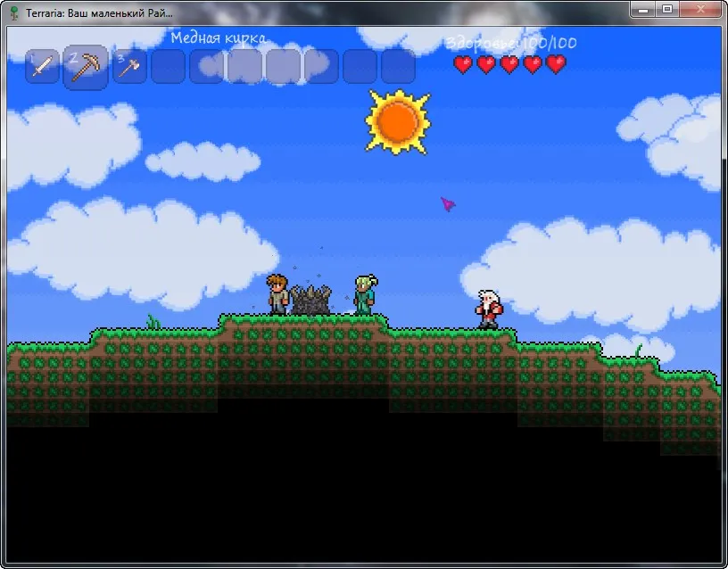The width and height of the screenshot is (728, 569).
Task: Minimize the Terraria window
Action: [x=643, y=9]
